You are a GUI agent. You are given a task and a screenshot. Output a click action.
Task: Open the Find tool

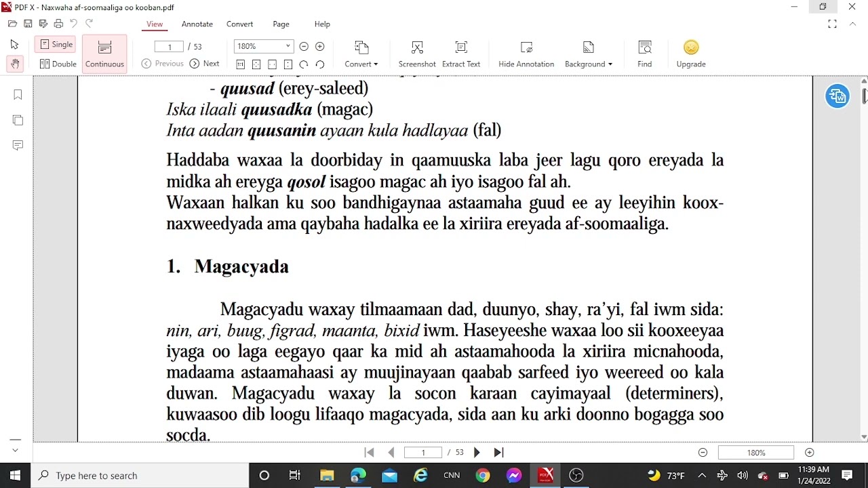(645, 54)
